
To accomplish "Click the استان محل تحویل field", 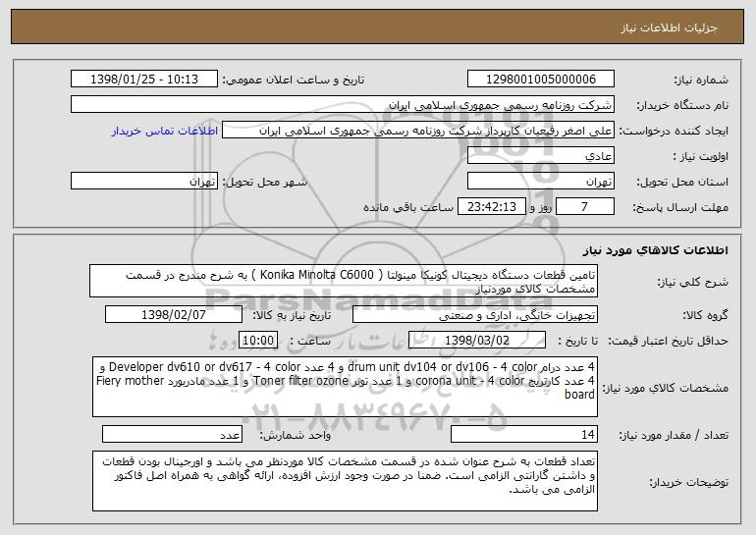I will pos(540,182).
